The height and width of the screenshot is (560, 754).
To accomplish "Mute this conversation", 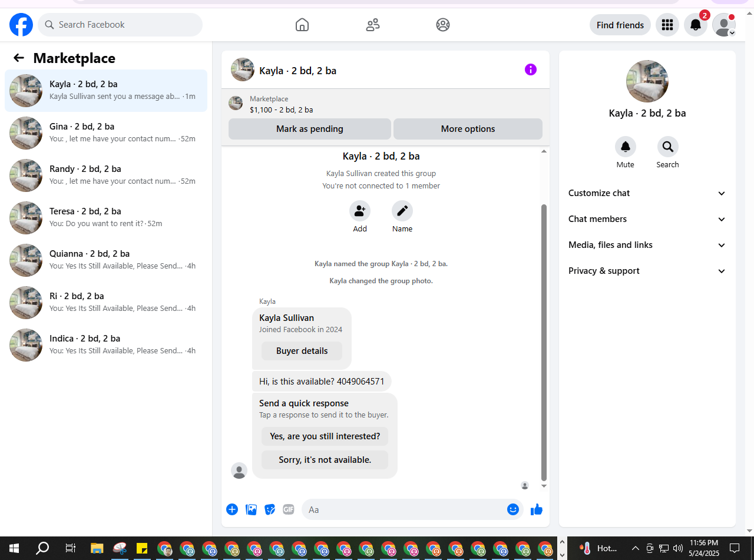I will pyautogui.click(x=626, y=147).
